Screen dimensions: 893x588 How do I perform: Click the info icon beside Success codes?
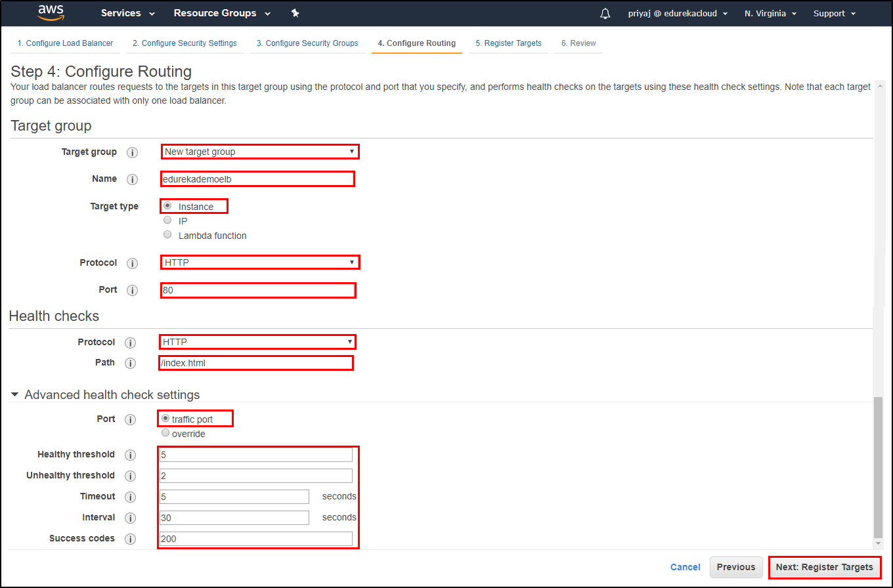130,539
